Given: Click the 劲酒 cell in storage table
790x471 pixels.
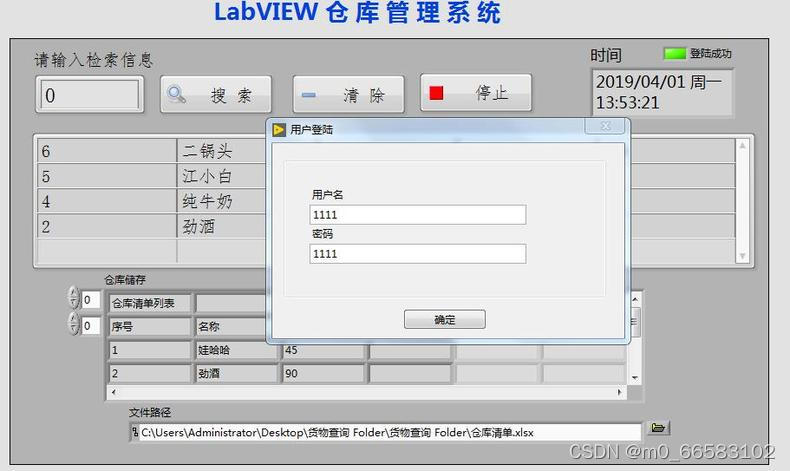Looking at the screenshot, I should [x=236, y=373].
